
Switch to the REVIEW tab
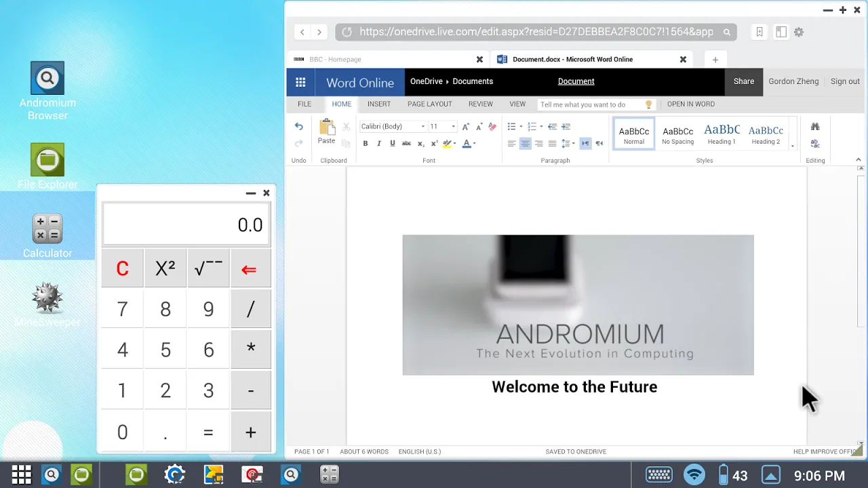pyautogui.click(x=481, y=104)
